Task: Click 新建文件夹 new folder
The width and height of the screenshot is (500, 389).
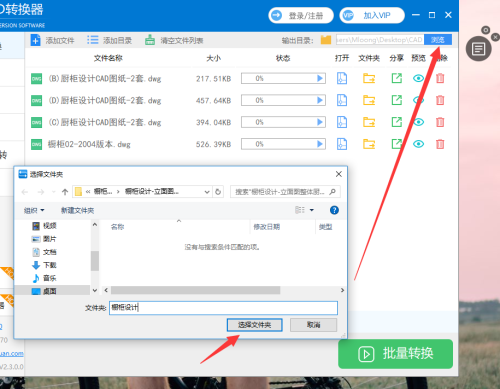Action: tap(77, 210)
